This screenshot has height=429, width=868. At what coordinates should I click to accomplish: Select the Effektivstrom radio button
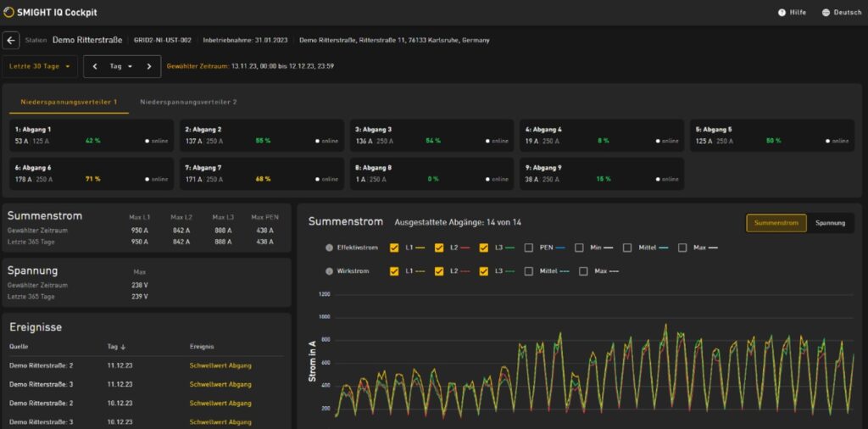(x=329, y=248)
